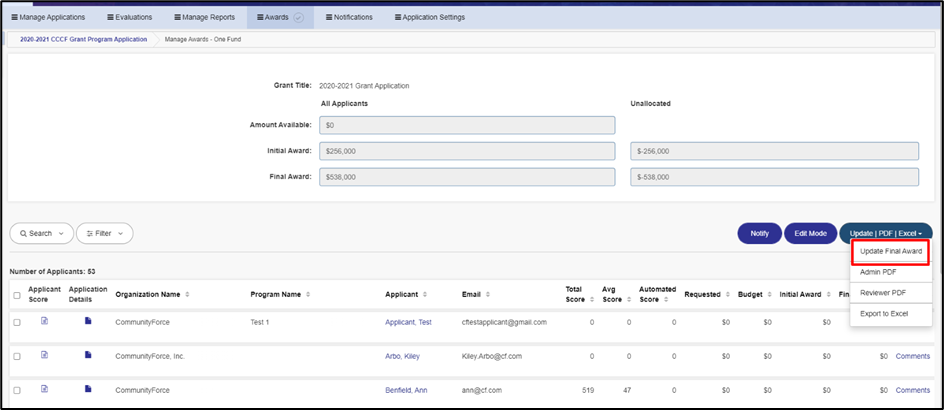Open Benfield, Ann applicant link

coord(406,390)
